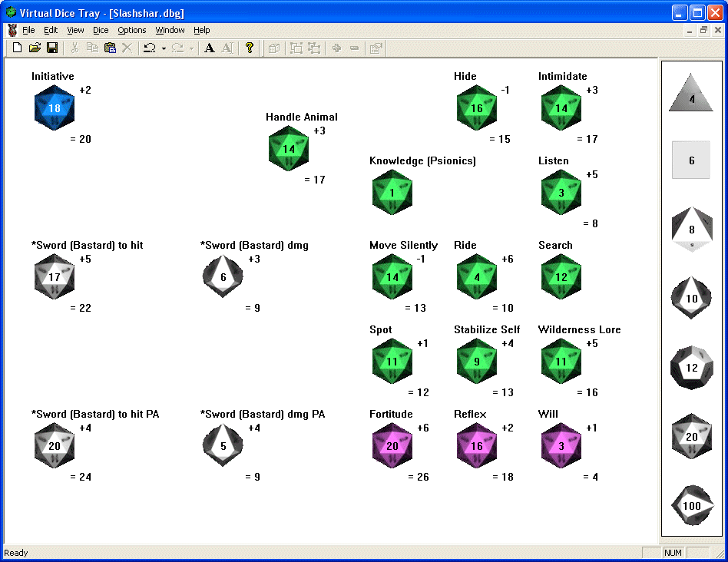Roll the Wilderness Lore die

[561, 361]
